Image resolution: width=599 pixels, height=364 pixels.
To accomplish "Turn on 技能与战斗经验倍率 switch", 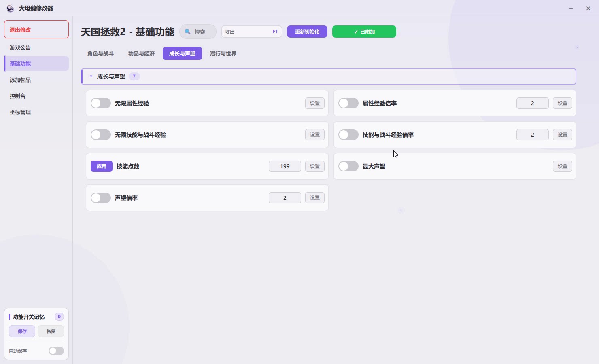I will click(x=348, y=135).
